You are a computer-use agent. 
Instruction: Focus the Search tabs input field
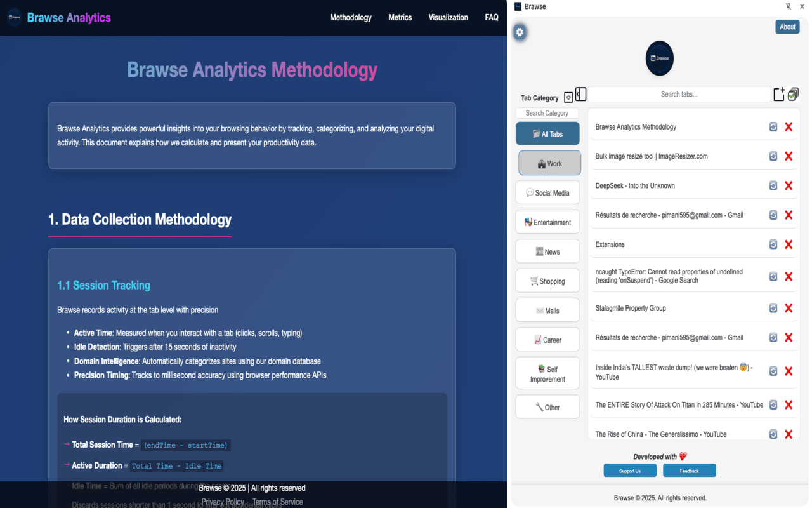pyautogui.click(x=679, y=94)
